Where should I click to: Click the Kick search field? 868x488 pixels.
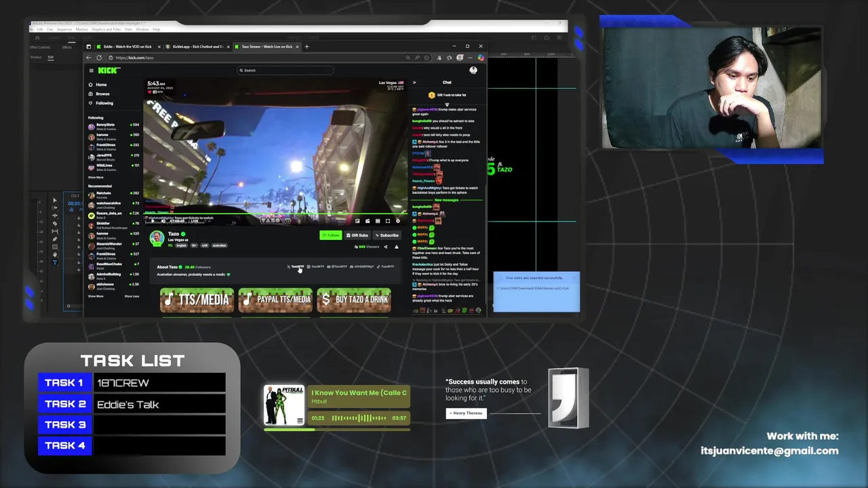coord(285,70)
